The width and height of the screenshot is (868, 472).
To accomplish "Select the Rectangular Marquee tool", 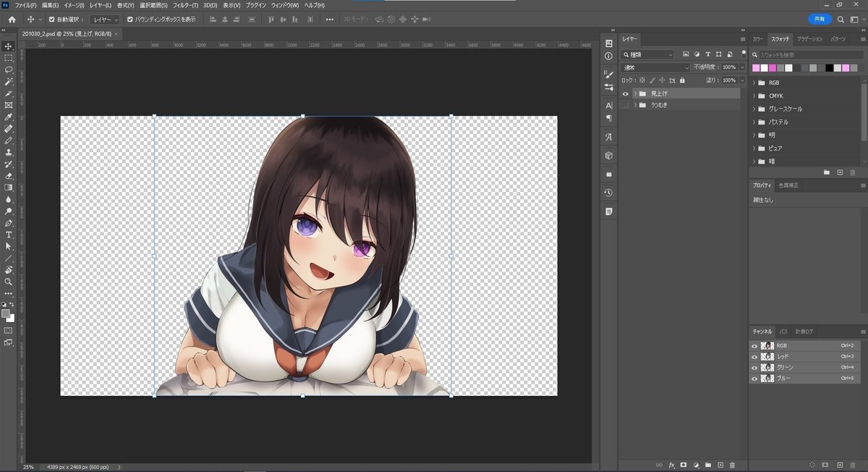I will tap(9, 58).
